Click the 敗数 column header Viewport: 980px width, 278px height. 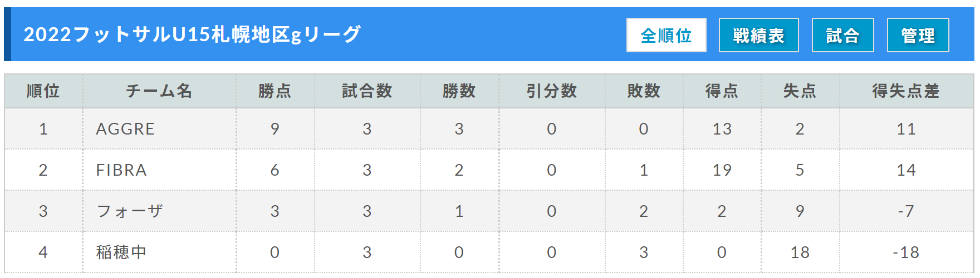(644, 91)
